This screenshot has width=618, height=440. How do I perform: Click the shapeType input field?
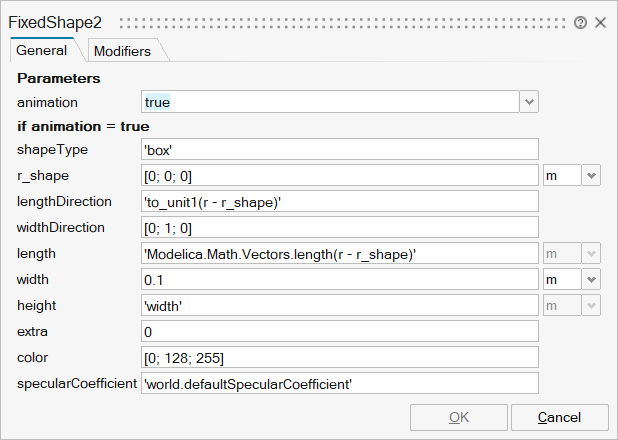[340, 149]
